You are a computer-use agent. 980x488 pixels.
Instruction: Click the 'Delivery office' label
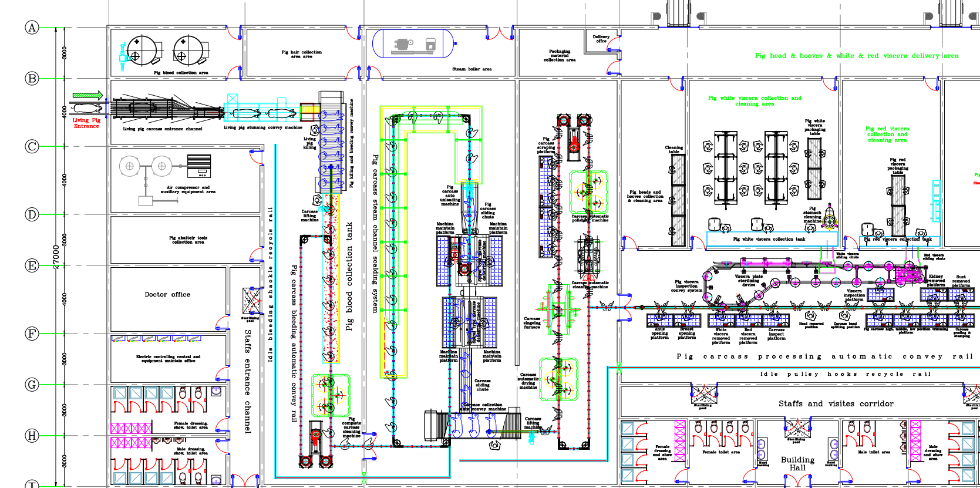(x=601, y=39)
